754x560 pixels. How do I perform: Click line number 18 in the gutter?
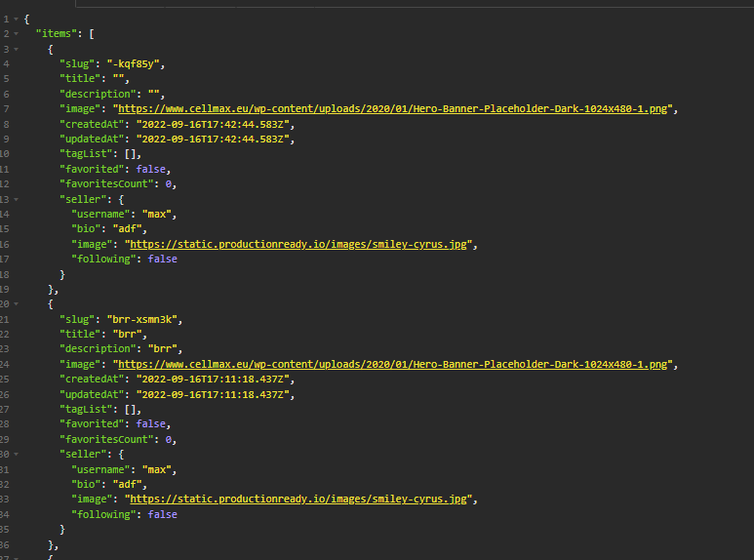pyautogui.click(x=7, y=274)
